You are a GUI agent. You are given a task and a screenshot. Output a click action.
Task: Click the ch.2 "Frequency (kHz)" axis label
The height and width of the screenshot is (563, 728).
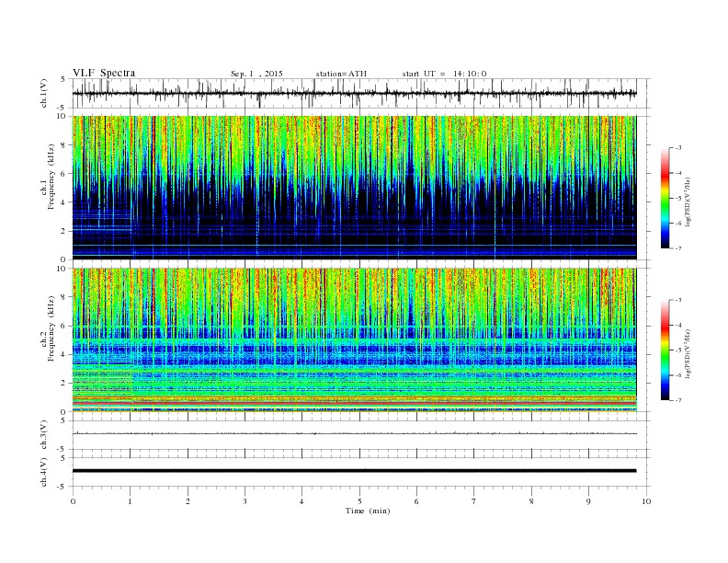pos(51,328)
